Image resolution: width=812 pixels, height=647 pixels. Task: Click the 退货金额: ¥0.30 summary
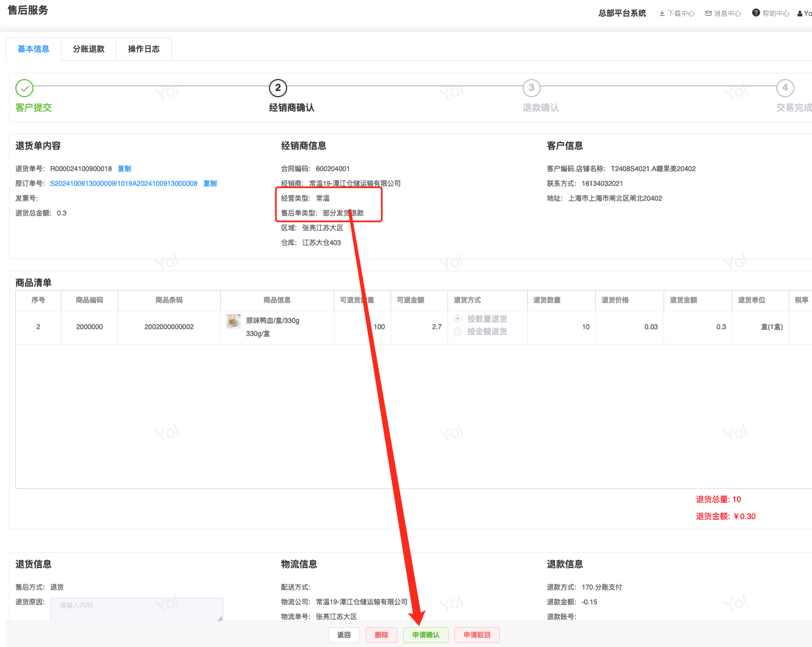click(726, 516)
